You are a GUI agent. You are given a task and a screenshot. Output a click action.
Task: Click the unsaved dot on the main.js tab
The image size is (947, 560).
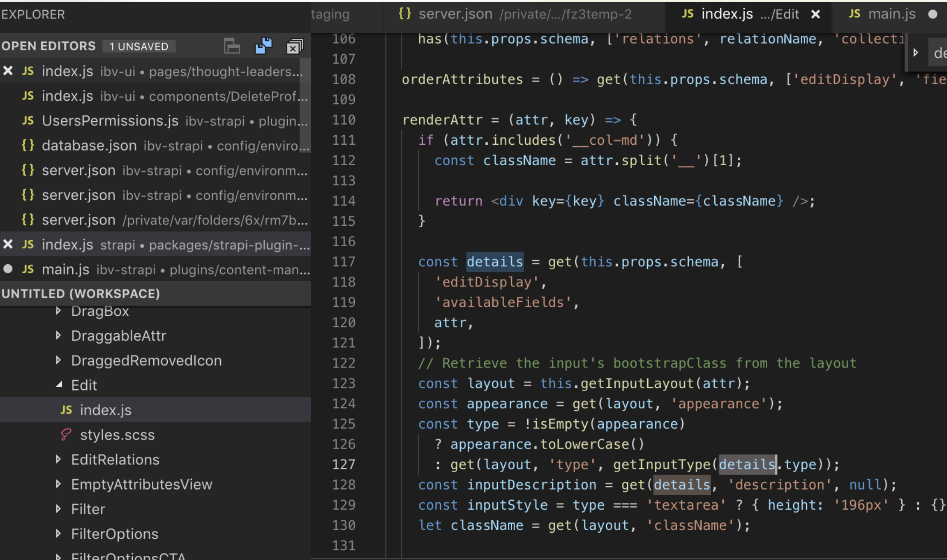[x=933, y=15]
